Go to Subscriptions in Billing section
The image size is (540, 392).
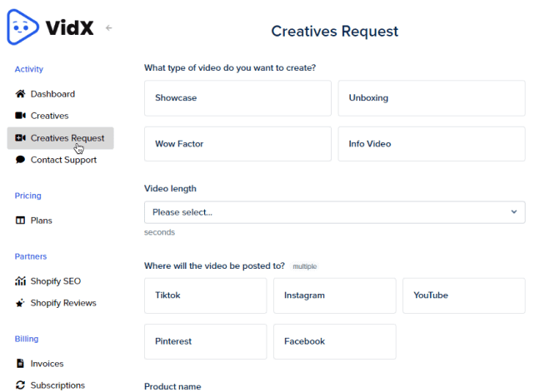(x=57, y=385)
